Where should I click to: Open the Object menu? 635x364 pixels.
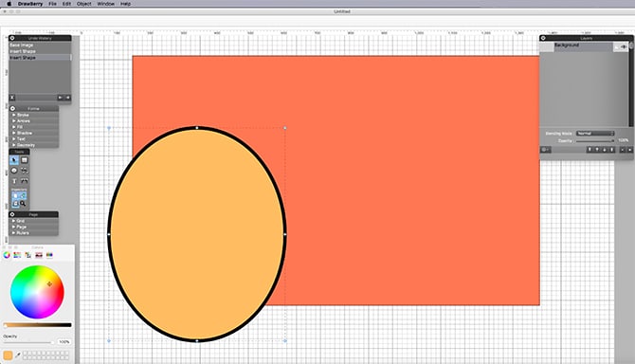coord(83,4)
